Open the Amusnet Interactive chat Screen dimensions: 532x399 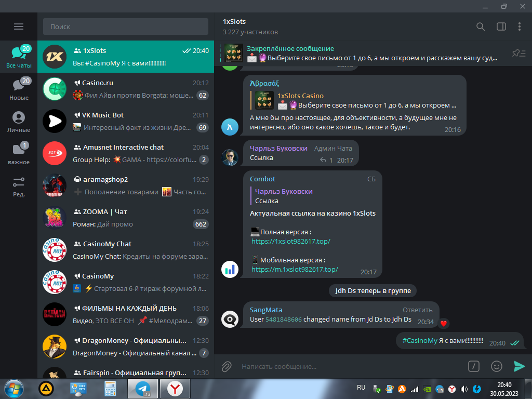[126, 153]
